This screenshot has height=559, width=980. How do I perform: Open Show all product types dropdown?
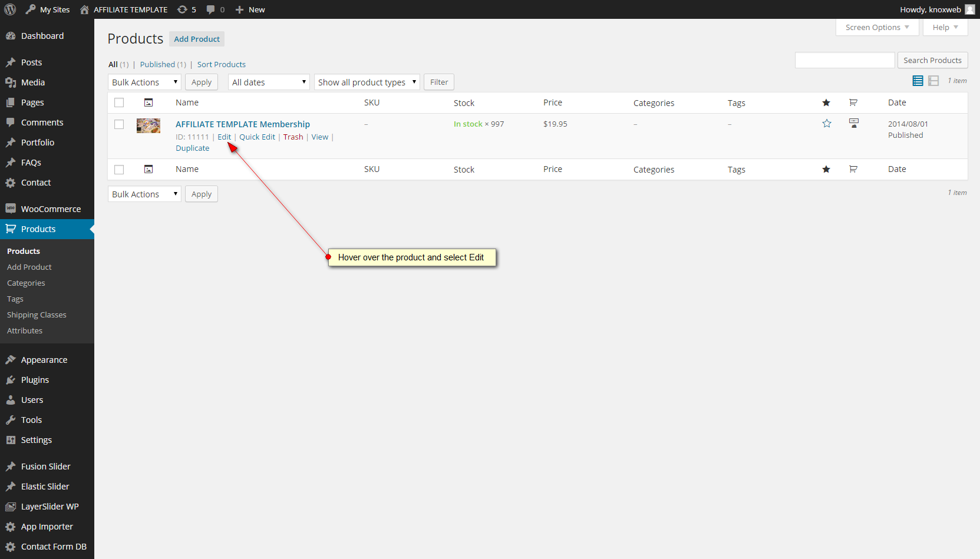367,82
